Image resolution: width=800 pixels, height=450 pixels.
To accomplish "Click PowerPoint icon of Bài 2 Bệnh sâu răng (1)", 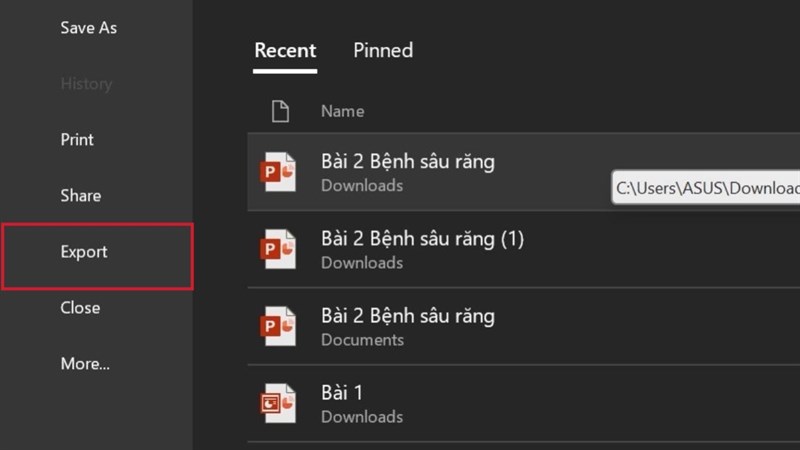I will (277, 250).
